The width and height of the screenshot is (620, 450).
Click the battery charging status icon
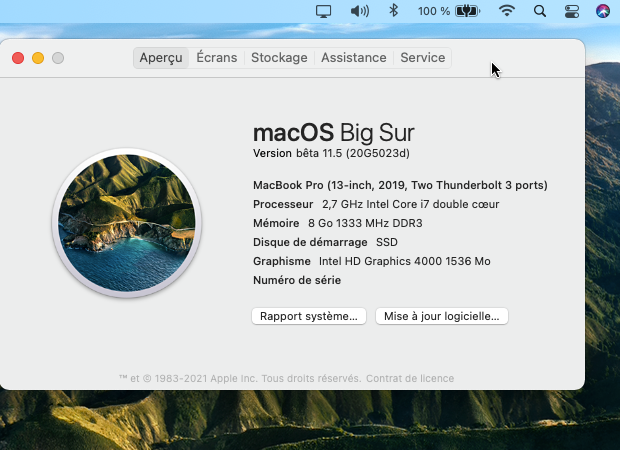click(x=468, y=11)
